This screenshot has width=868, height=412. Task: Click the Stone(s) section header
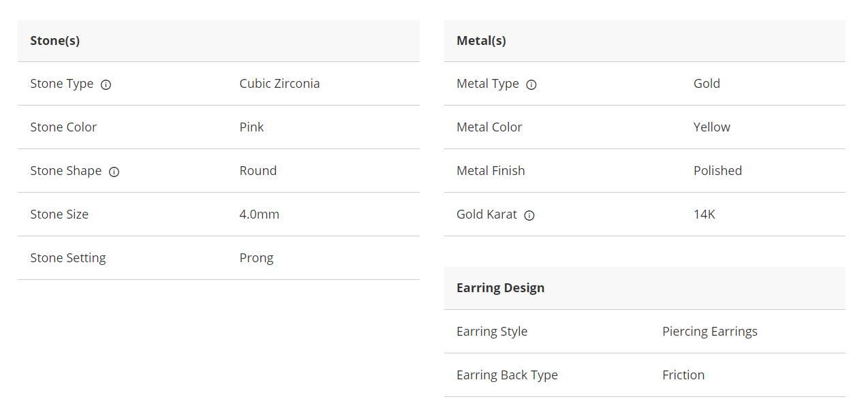pyautogui.click(x=55, y=41)
